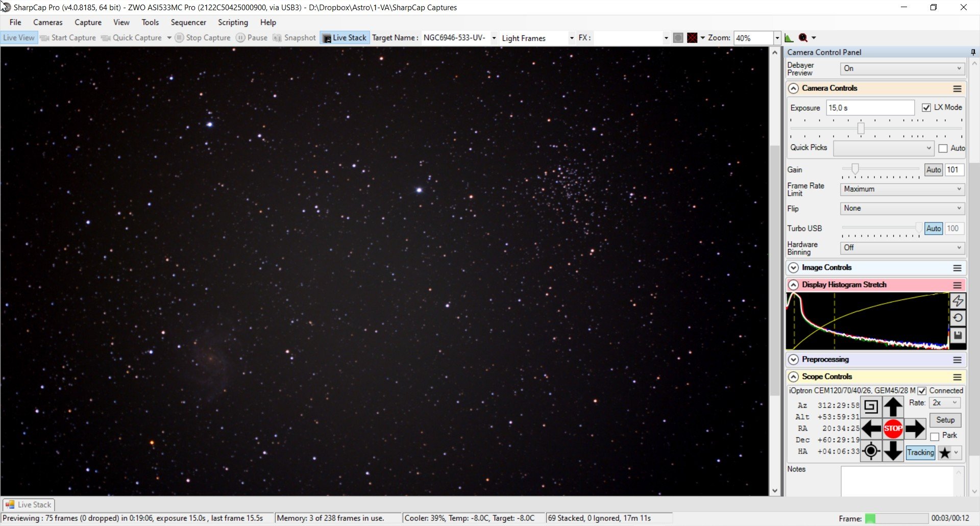Open the Scope Controls hamburger menu
This screenshot has height=526, width=980.
coord(957,377)
